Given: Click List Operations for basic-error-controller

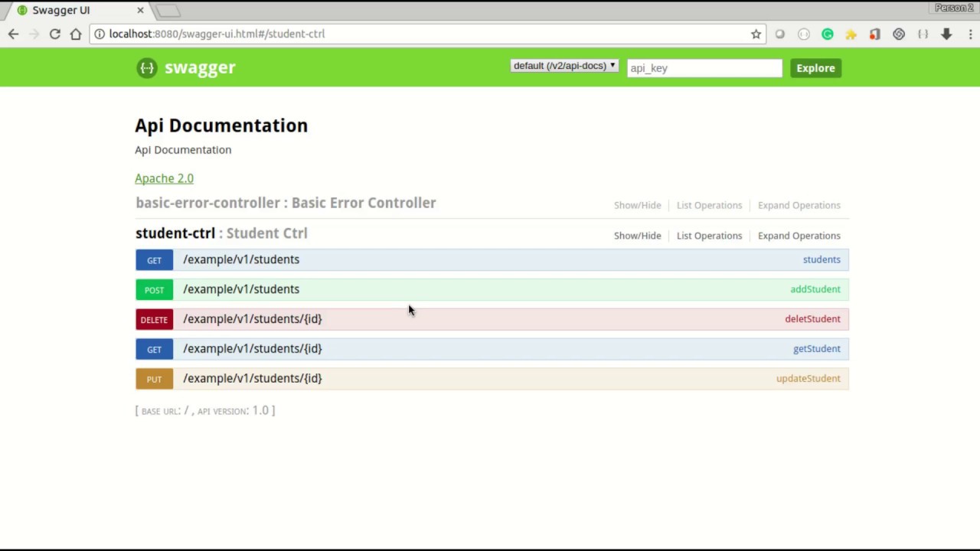Looking at the screenshot, I should [x=709, y=205].
